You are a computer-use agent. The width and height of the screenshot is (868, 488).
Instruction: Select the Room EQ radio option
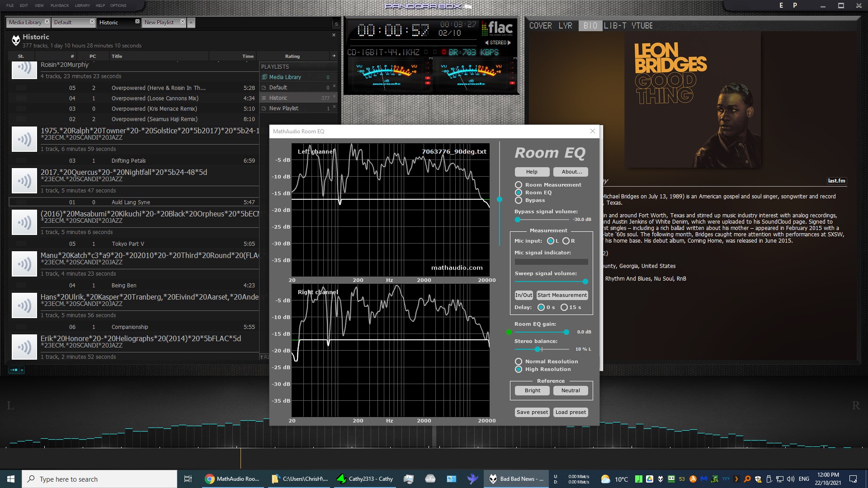(519, 192)
